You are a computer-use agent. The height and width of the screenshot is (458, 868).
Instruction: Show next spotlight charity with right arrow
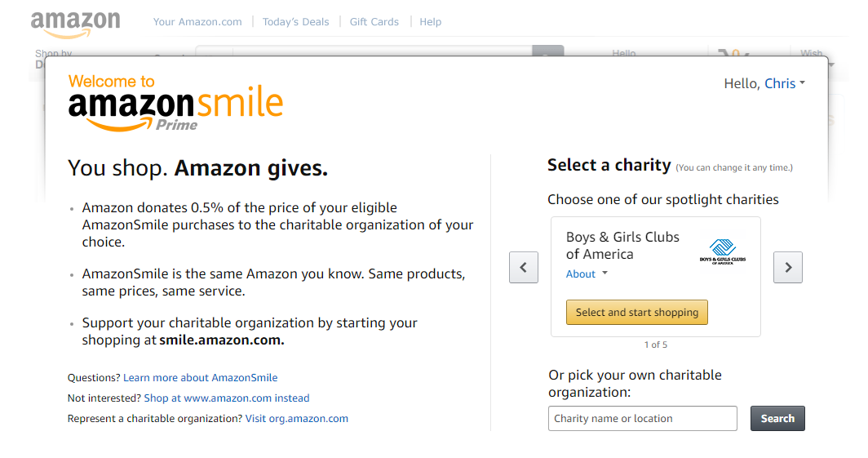788,268
